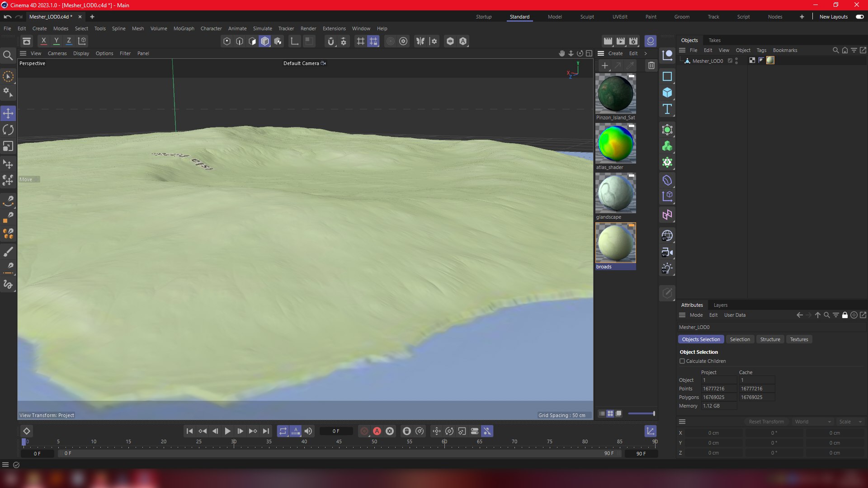Add a Subdivision Surface generator icon
Image resolution: width=868 pixels, height=488 pixels.
pos(667,130)
